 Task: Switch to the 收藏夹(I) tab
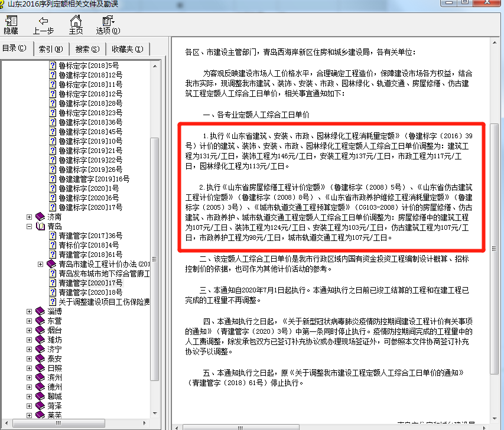pyautogui.click(x=128, y=49)
